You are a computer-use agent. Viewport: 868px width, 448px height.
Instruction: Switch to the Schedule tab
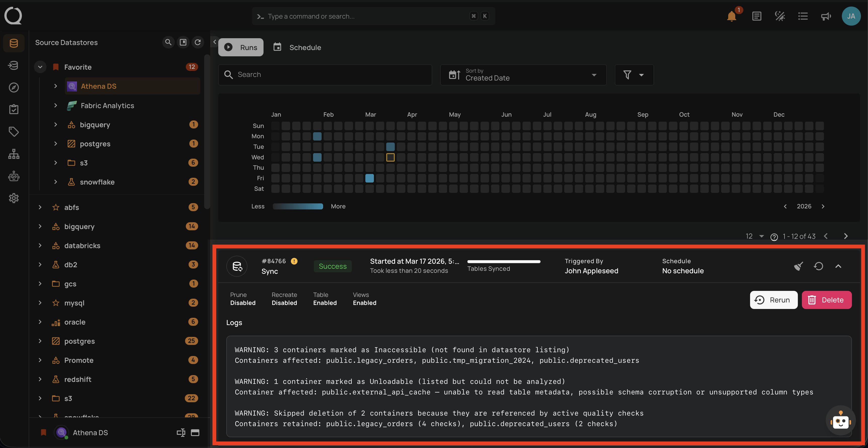297,47
